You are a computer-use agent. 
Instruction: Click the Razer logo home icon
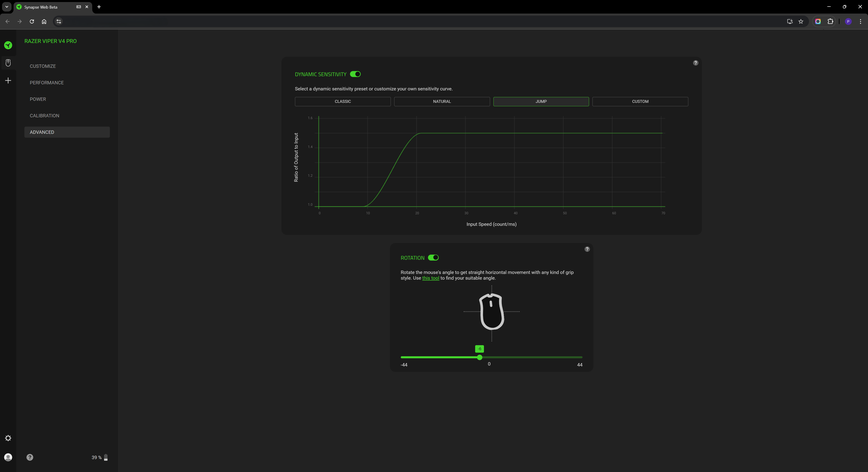coord(8,45)
